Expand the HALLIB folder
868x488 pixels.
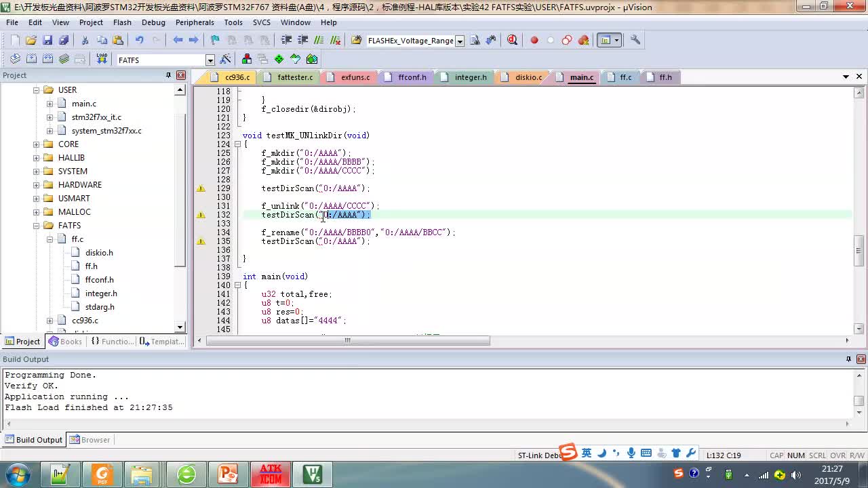point(36,158)
